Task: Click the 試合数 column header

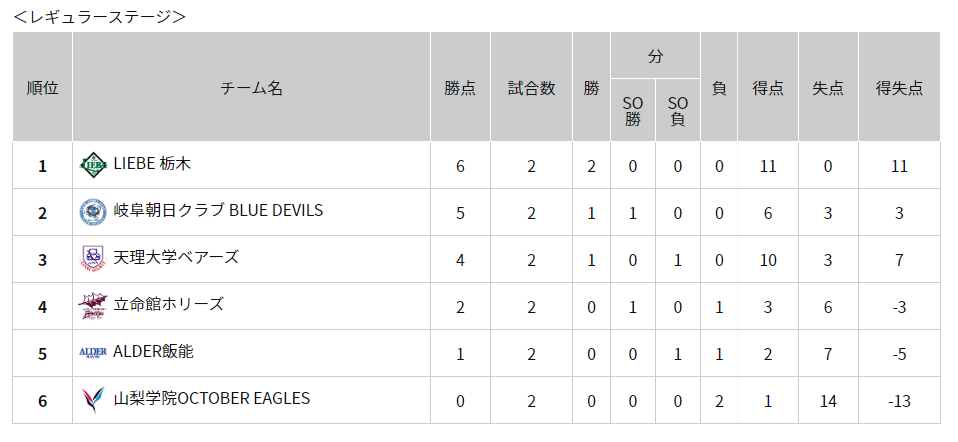Action: tap(531, 87)
